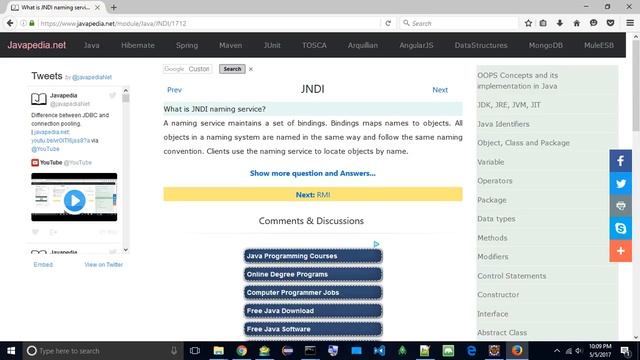Show hidden system tray icons

[x=556, y=351]
